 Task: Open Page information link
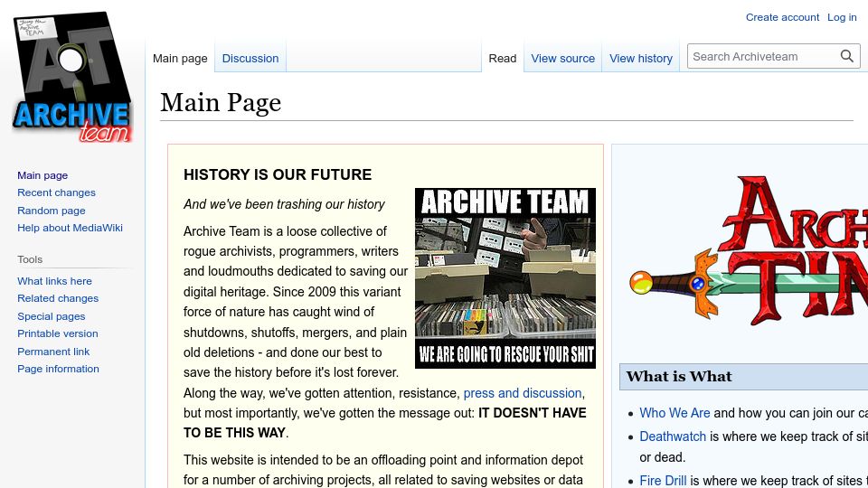tap(58, 369)
